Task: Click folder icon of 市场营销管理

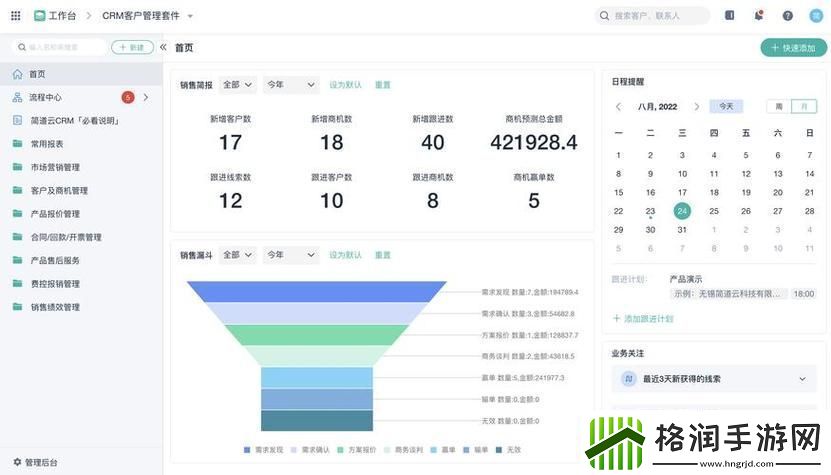Action: (x=17, y=167)
